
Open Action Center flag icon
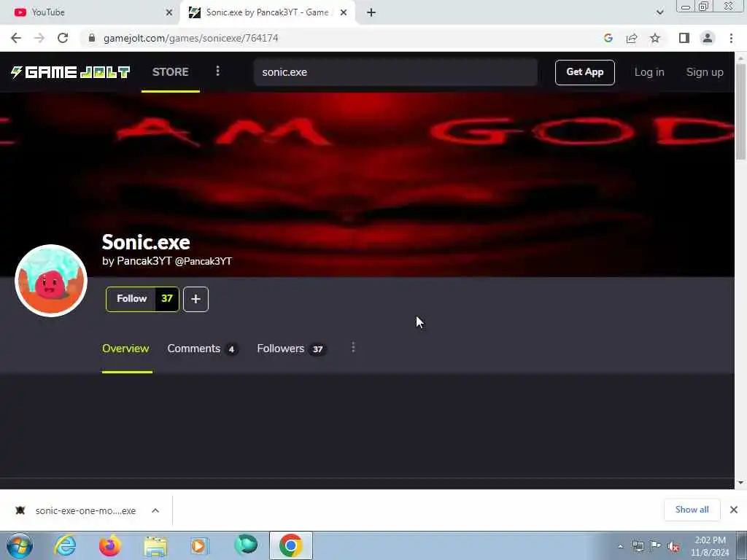coord(656,545)
